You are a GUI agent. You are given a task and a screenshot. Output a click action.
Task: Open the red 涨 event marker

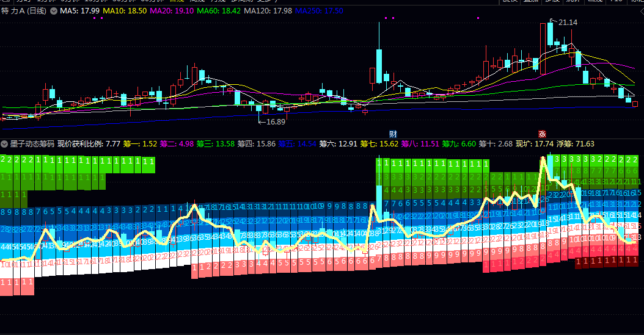click(542, 134)
